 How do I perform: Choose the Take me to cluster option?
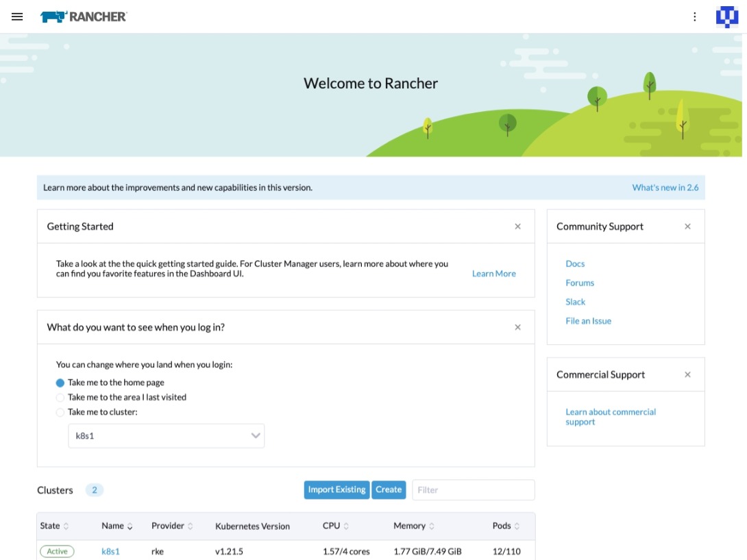coord(60,412)
